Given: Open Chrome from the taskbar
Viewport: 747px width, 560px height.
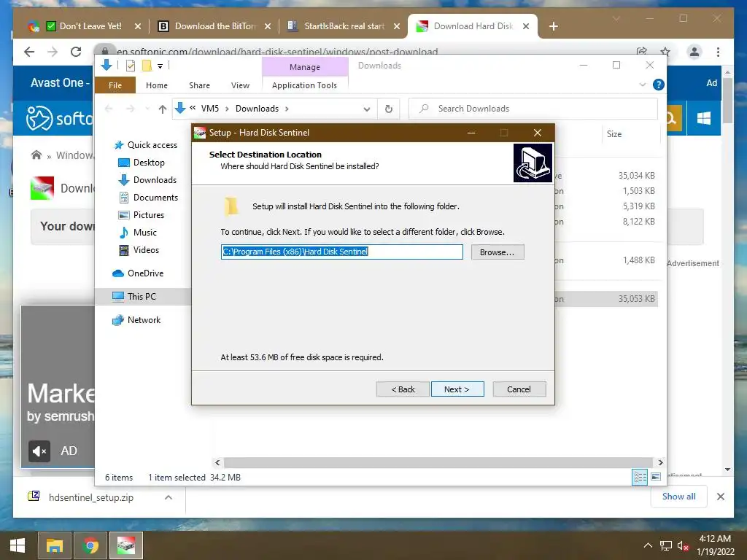Looking at the screenshot, I should [x=90, y=545].
